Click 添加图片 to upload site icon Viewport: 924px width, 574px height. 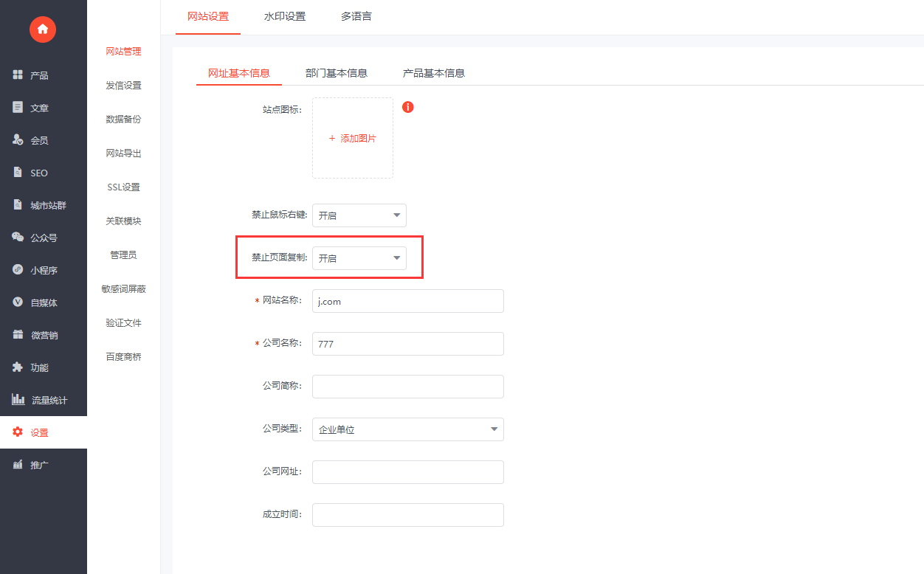(x=353, y=138)
